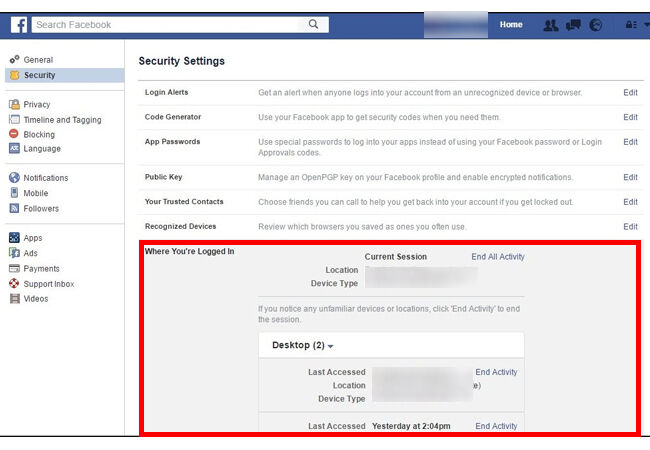The width and height of the screenshot is (650, 450).
Task: Click Where You're Logged In heading
Action: [x=189, y=251]
